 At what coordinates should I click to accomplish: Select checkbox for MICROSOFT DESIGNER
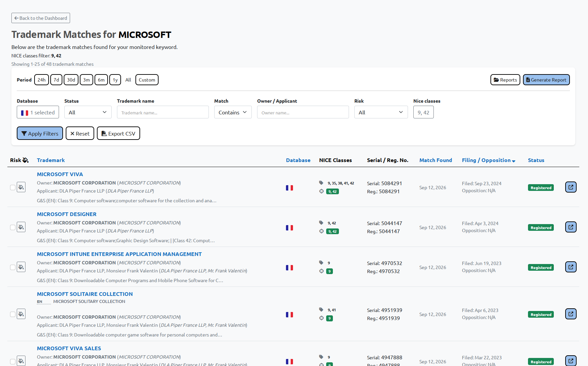pos(13,227)
